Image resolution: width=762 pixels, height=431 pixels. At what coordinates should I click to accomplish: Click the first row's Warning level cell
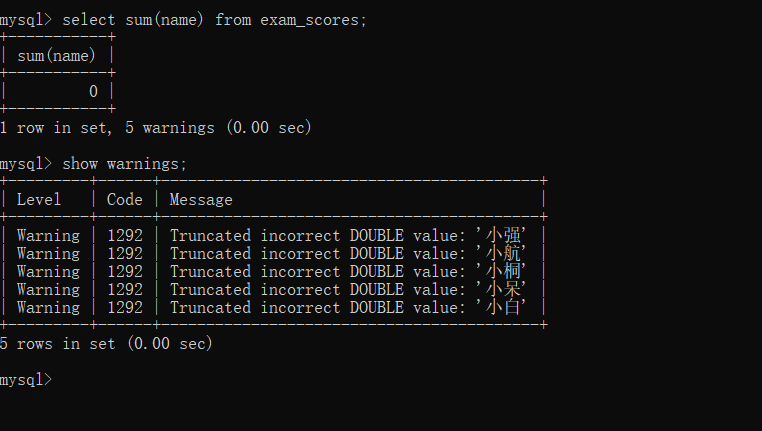[x=48, y=236]
